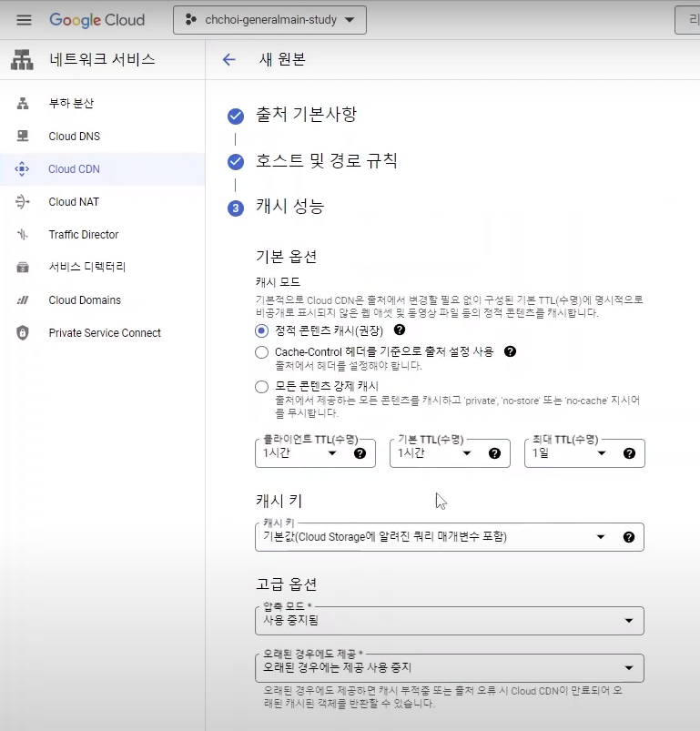This screenshot has width=700, height=731.
Task: Click the Cloud CDN sidebar icon
Action: click(x=22, y=168)
